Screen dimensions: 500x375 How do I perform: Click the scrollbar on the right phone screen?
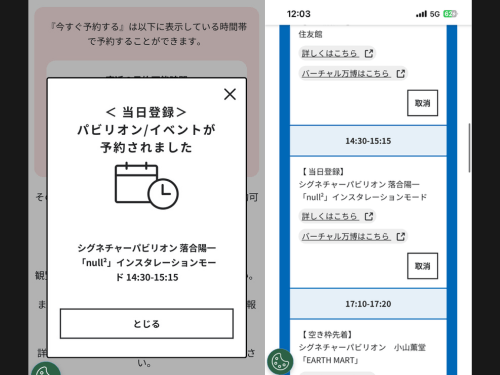tap(470, 147)
